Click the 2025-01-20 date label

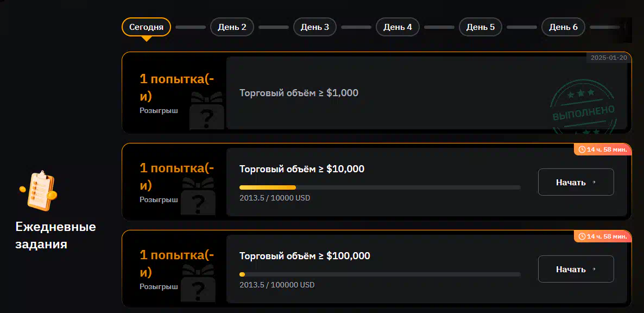point(609,58)
